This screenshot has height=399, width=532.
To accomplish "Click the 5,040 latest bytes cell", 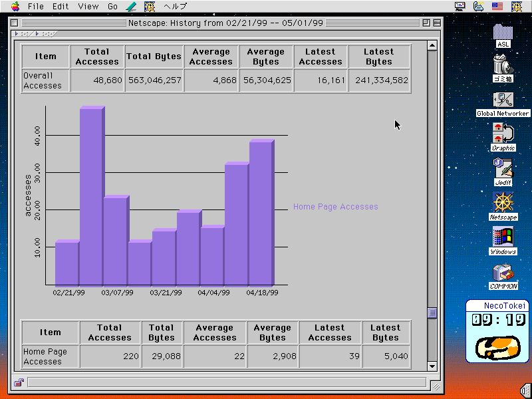I will (386, 356).
